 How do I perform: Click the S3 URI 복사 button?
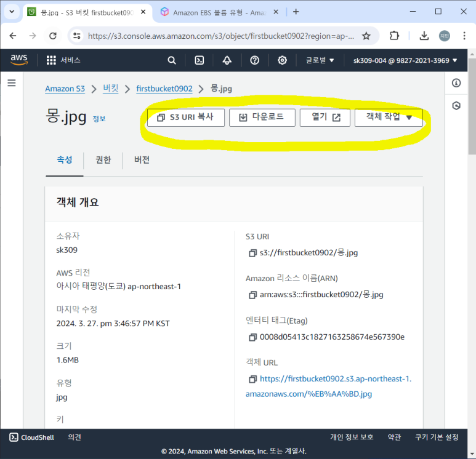point(186,118)
